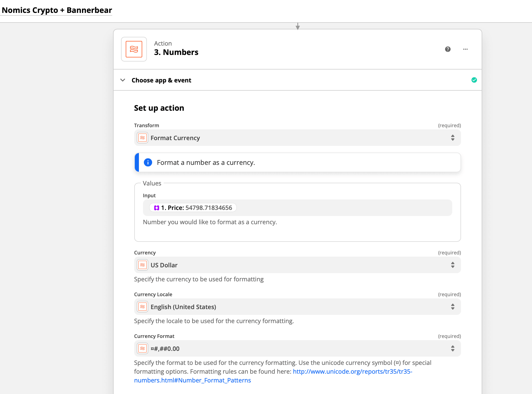Click the Zap title Nomics Crypto + Bannerbear
Screen dimensions: 532x394
[x=57, y=10]
